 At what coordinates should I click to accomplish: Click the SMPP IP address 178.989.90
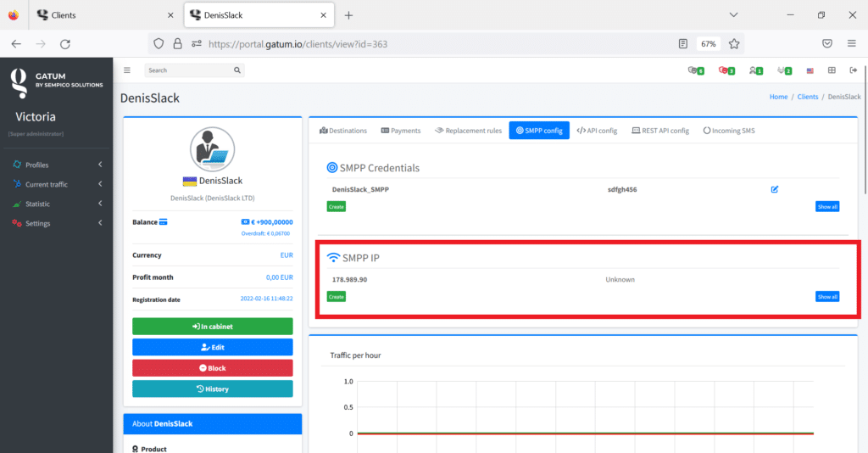tap(349, 280)
